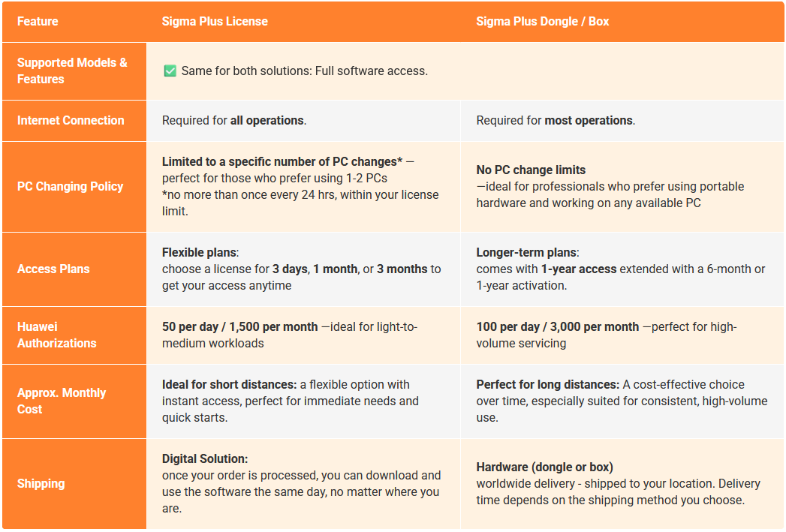
Task: Click the Approx. Monthly Cost row label
Action: pos(62,401)
